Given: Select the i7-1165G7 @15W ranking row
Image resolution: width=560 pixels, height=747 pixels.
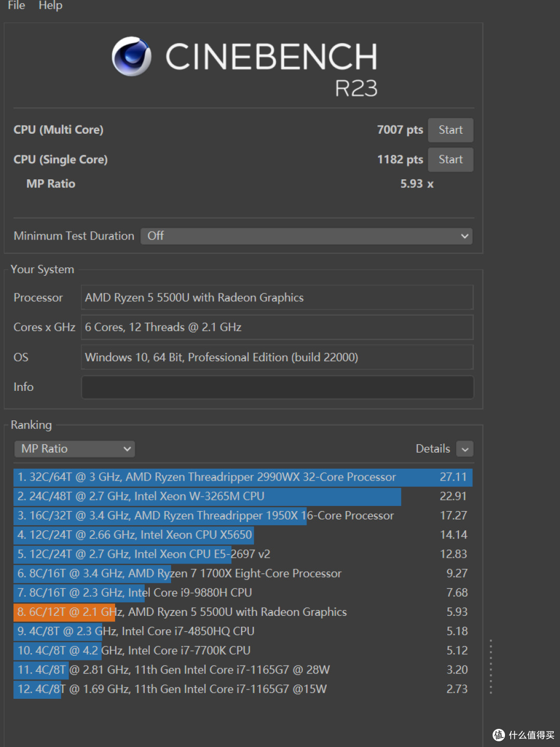Looking at the screenshot, I should (x=243, y=689).
